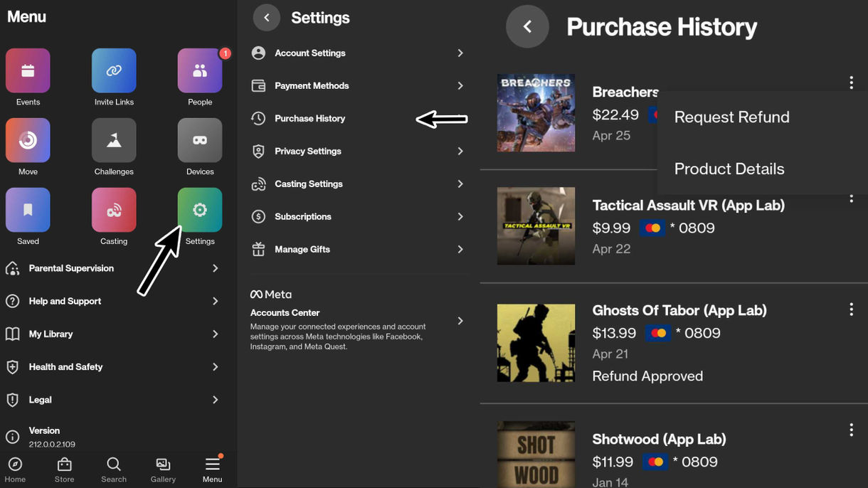Image resolution: width=868 pixels, height=488 pixels.
Task: Switch to the Store tab
Action: [x=65, y=470]
